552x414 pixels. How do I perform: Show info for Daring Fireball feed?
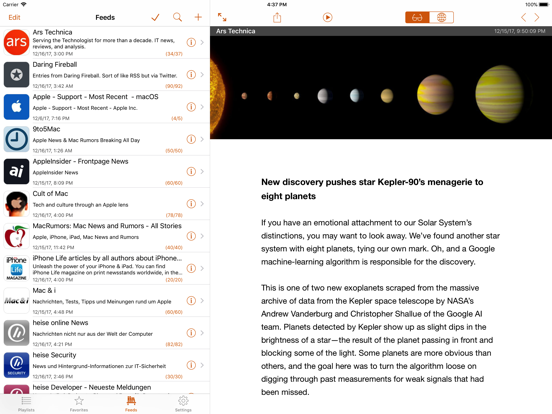(x=191, y=75)
